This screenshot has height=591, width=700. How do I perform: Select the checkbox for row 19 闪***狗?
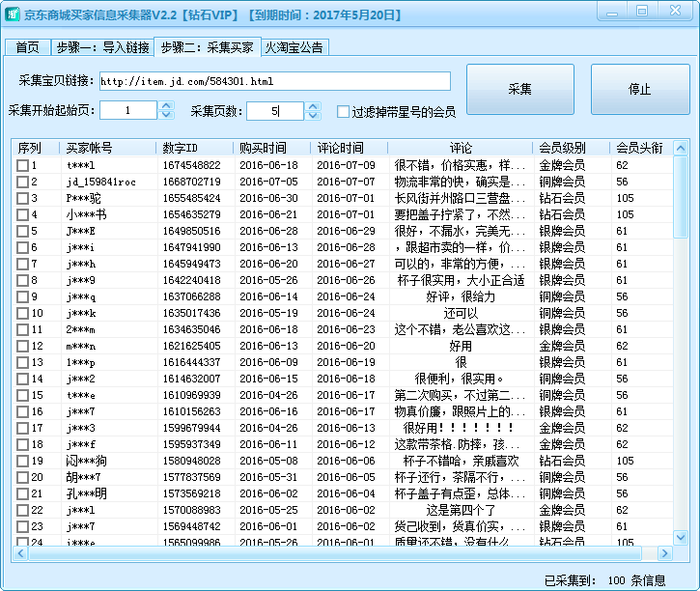click(22, 461)
